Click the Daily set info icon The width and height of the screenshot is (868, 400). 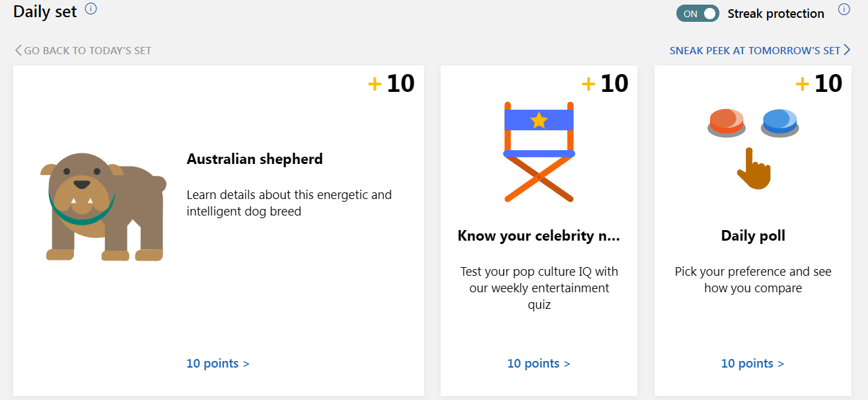pyautogui.click(x=91, y=9)
